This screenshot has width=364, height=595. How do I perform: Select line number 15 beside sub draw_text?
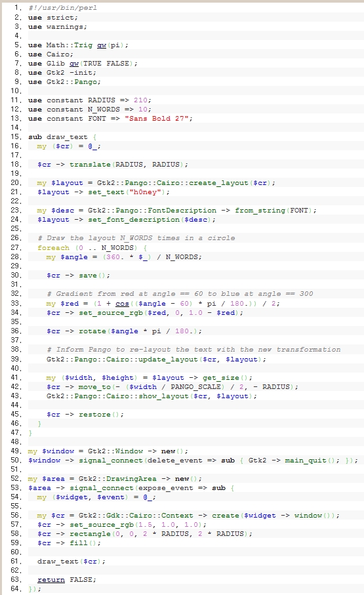(x=16, y=136)
